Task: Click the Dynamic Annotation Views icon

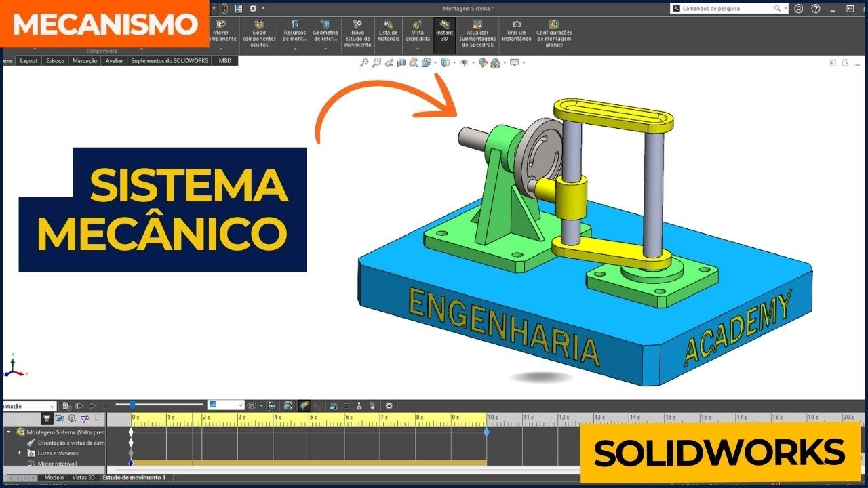Action: click(413, 62)
